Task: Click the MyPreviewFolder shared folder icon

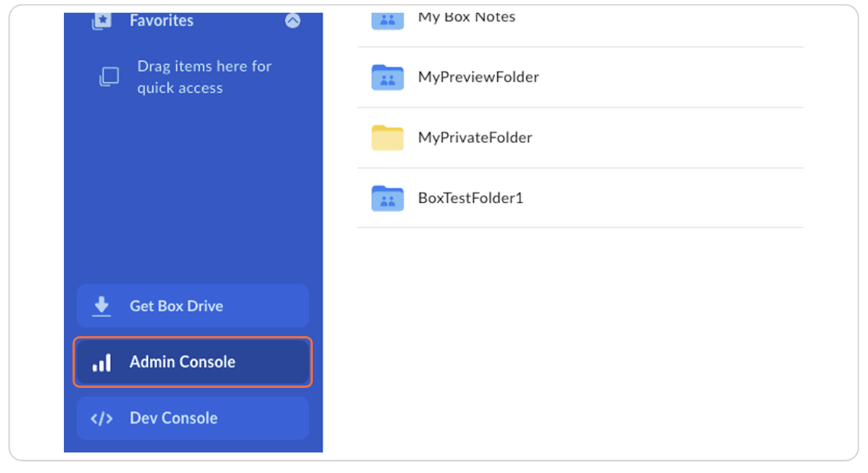Action: (387, 77)
